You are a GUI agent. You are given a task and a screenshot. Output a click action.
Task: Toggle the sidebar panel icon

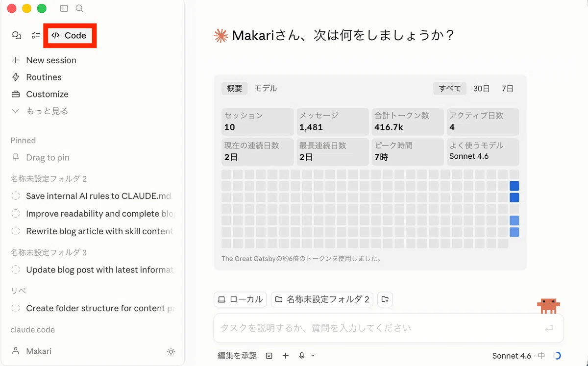pyautogui.click(x=64, y=8)
